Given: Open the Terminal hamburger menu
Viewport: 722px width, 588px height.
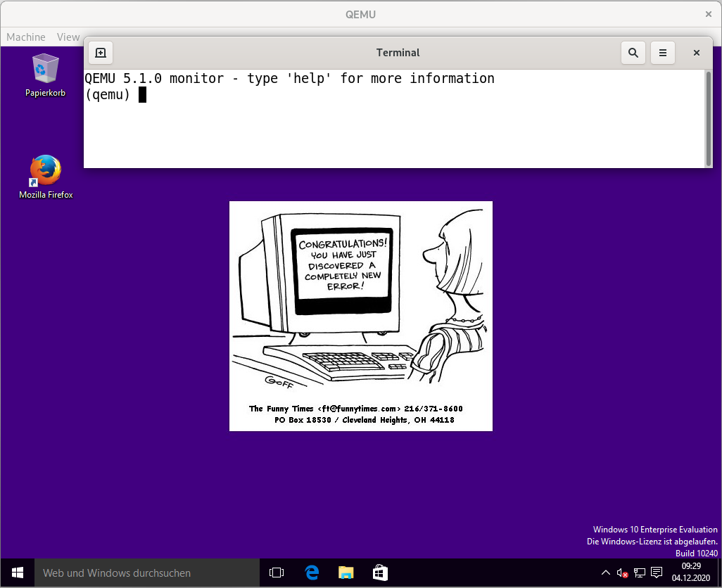Looking at the screenshot, I should (663, 53).
